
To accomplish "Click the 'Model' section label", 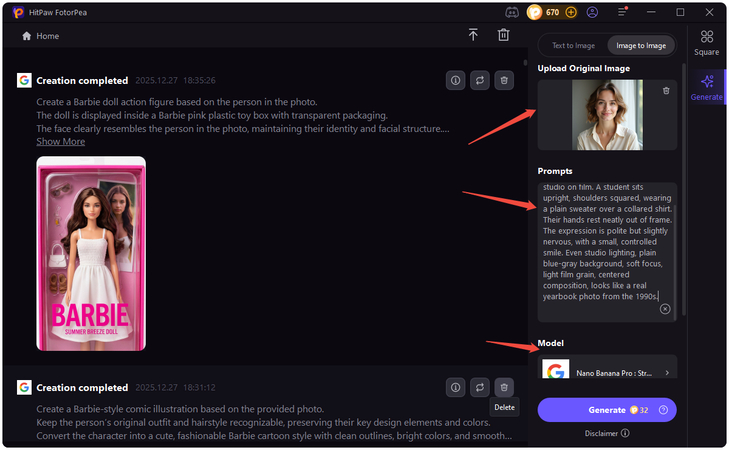I will pyautogui.click(x=550, y=343).
